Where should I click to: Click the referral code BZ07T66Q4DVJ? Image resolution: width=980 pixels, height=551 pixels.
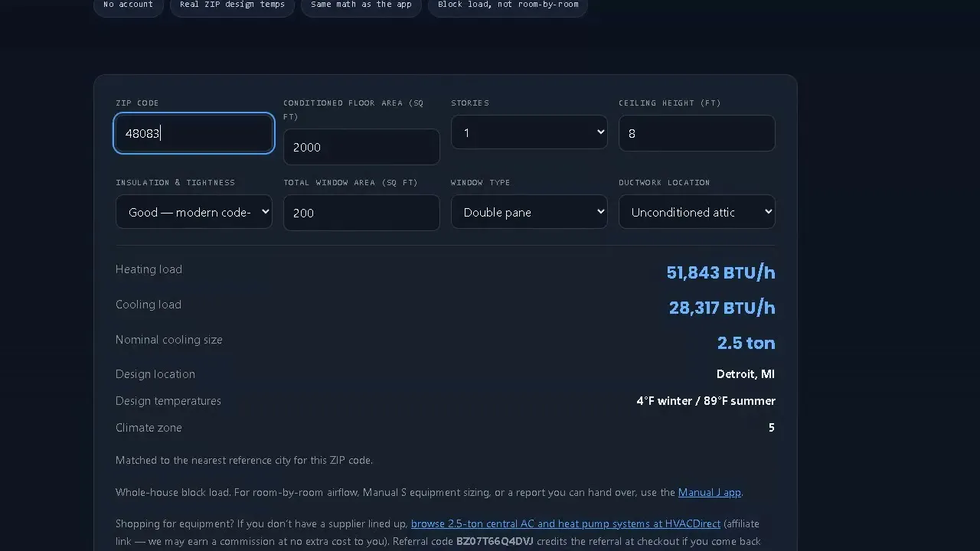click(x=495, y=541)
